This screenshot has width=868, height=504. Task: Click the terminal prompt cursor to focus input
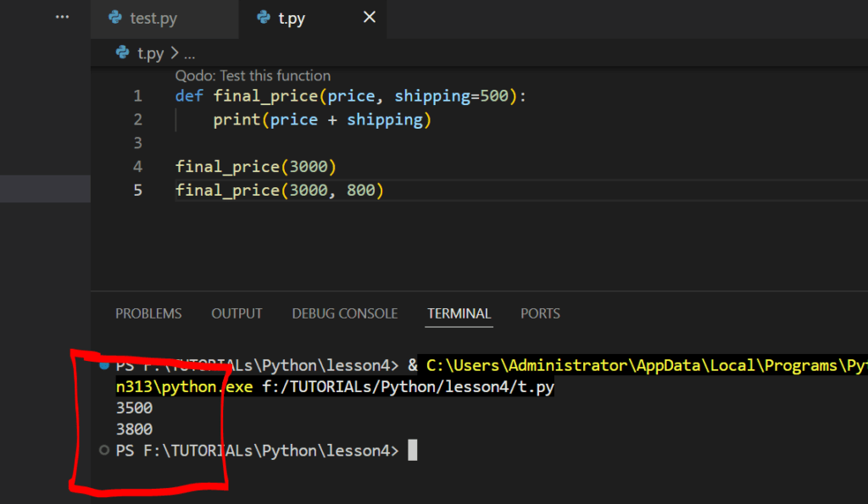click(413, 451)
